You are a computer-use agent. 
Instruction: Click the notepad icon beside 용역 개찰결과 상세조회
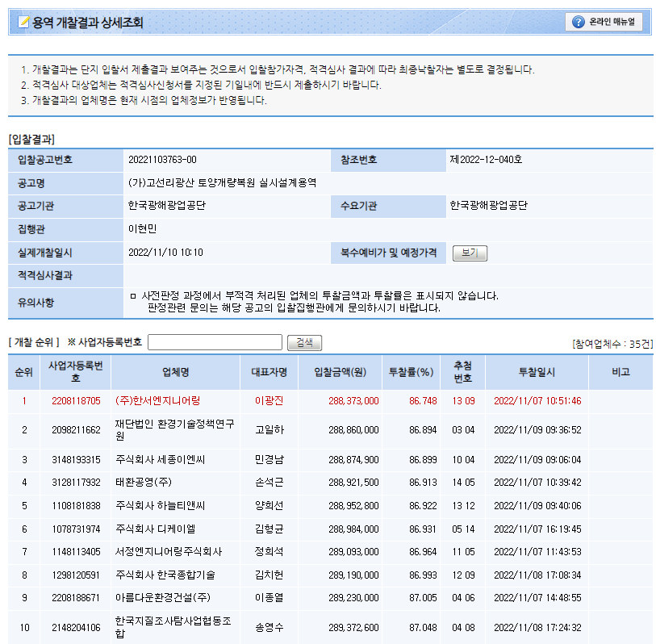click(x=24, y=22)
